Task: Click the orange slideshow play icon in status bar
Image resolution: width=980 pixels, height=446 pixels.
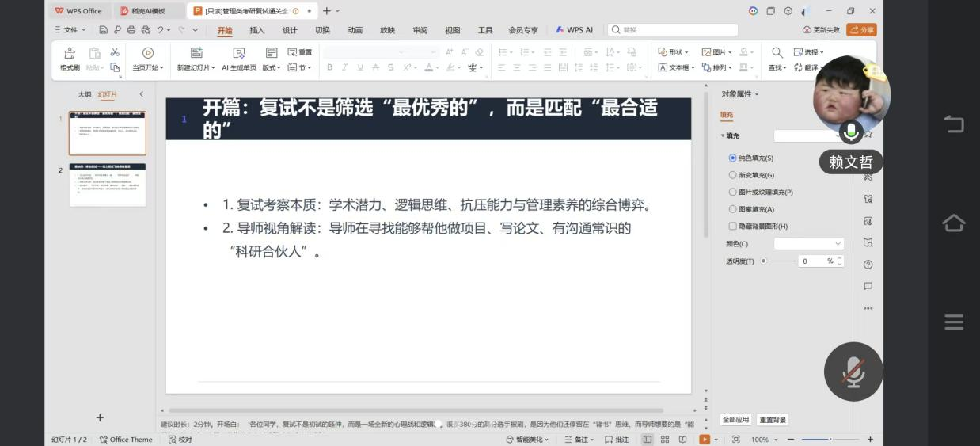Action: (x=704, y=440)
